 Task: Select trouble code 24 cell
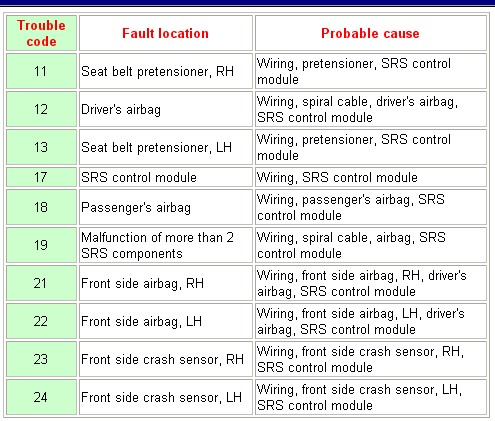click(x=41, y=397)
